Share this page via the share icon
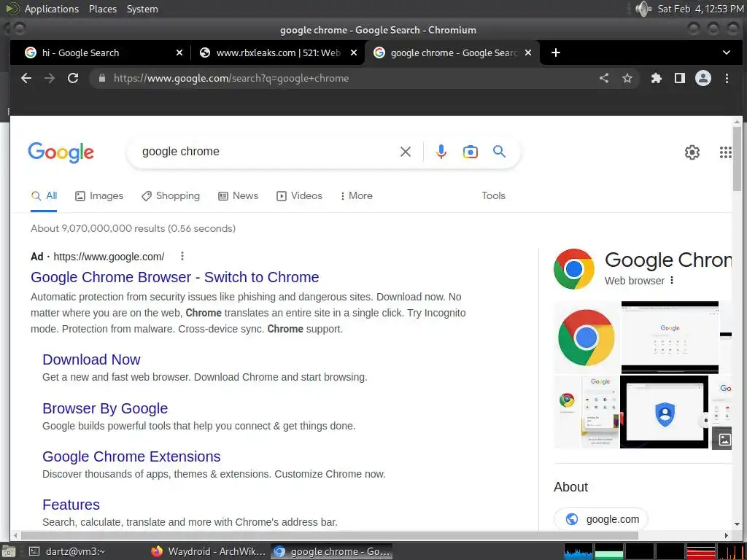This screenshot has height=560, width=747. pos(604,78)
